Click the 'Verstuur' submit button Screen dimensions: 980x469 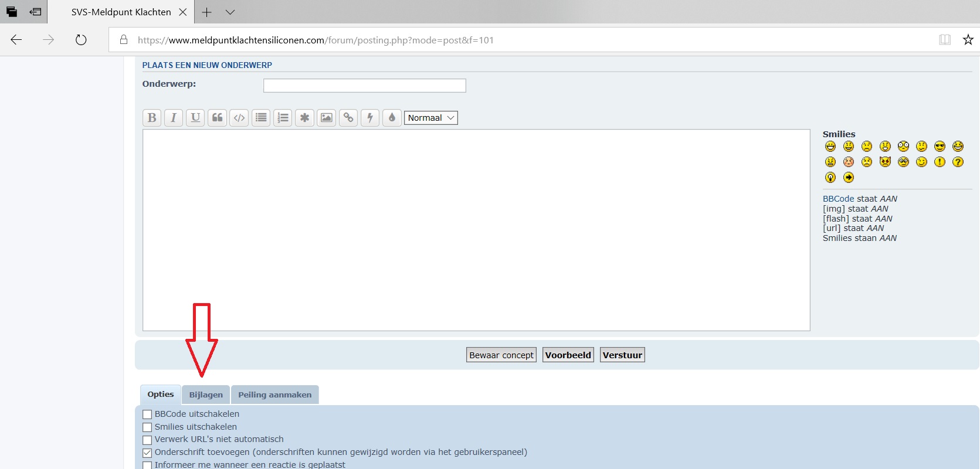622,355
